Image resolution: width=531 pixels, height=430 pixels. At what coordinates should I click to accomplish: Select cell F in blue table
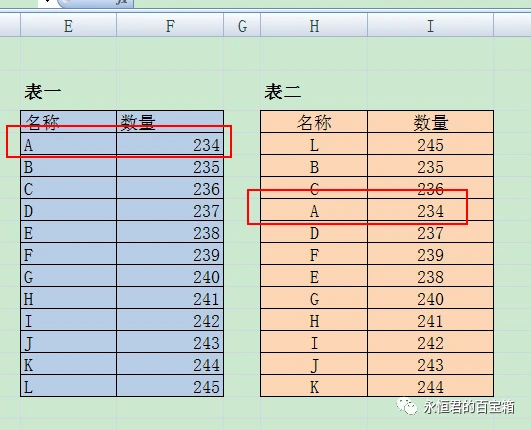click(x=68, y=254)
